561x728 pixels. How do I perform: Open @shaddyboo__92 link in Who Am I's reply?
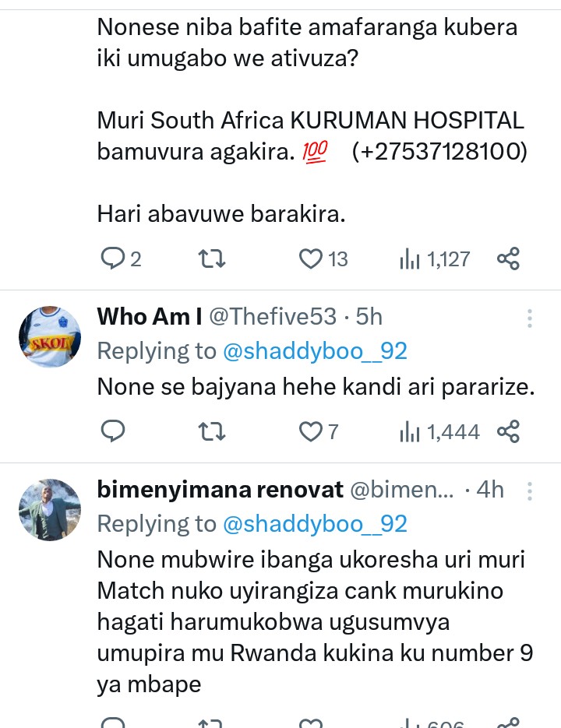[315, 351]
